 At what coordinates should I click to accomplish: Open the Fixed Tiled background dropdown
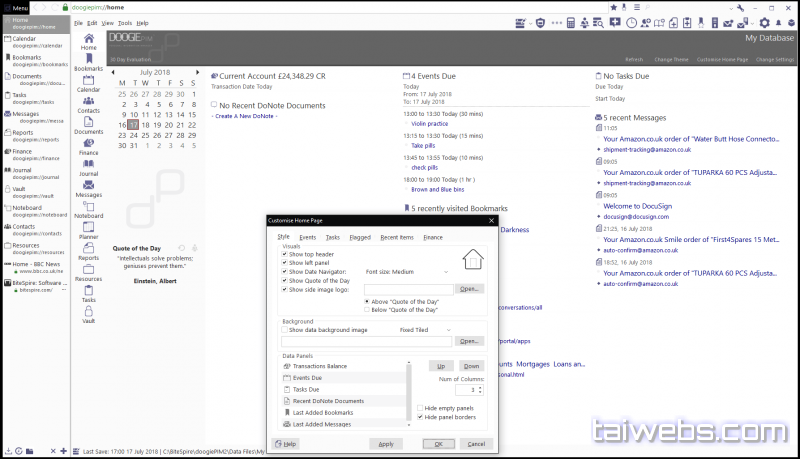pyautogui.click(x=447, y=329)
